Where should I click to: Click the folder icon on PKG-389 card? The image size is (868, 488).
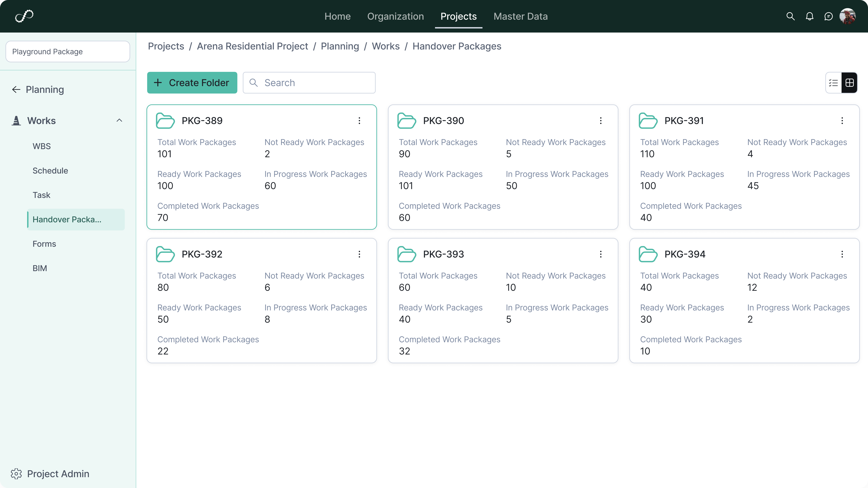(165, 121)
